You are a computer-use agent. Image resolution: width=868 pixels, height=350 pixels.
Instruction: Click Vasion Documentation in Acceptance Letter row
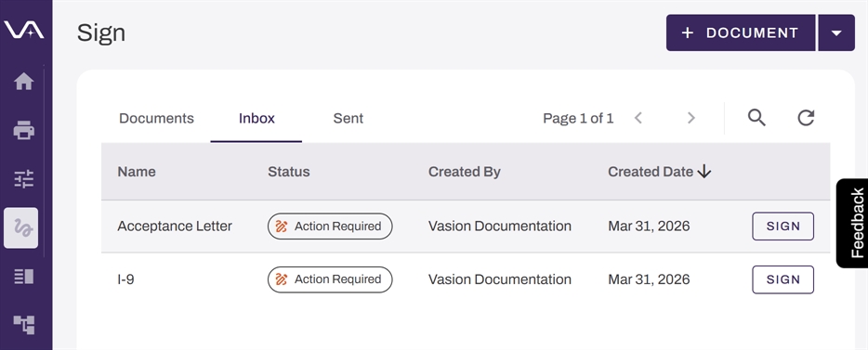pos(500,227)
